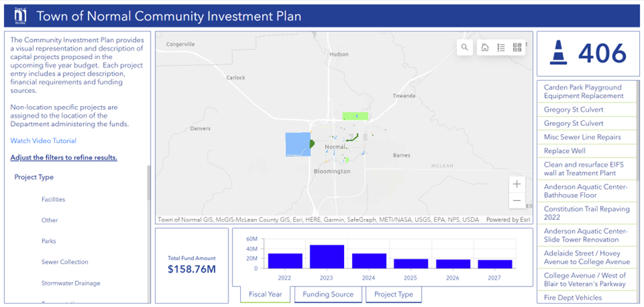
Task: Switch to the Fiscal Year tab
Action: (x=266, y=294)
